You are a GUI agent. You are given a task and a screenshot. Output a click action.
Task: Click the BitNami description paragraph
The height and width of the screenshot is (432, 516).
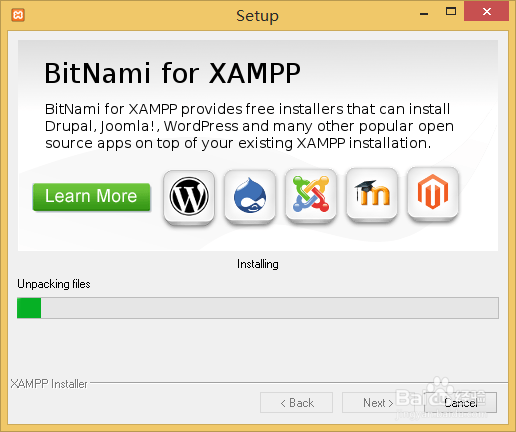click(x=249, y=126)
